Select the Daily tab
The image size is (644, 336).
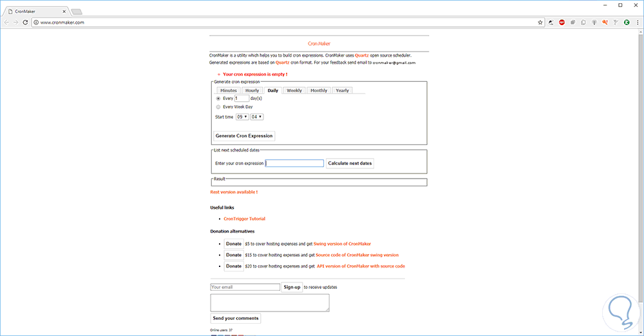pyautogui.click(x=272, y=90)
